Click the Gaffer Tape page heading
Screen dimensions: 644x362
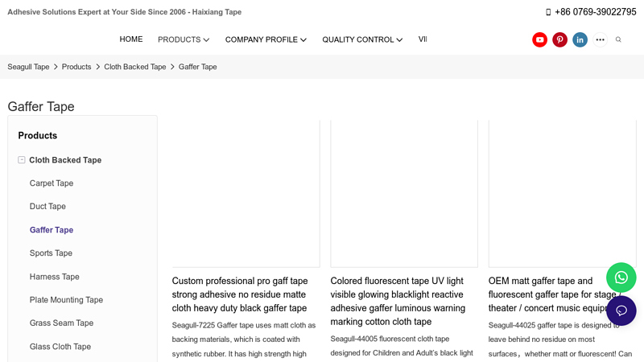(41, 107)
